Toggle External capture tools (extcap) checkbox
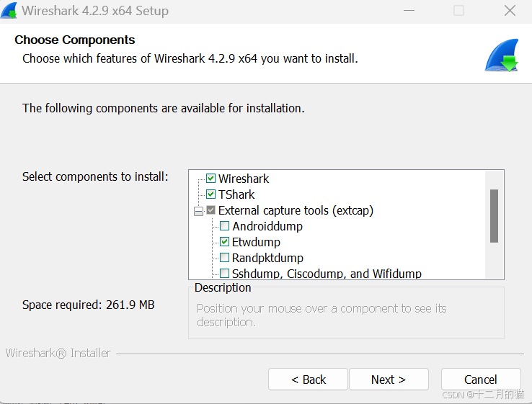The image size is (532, 404). click(x=210, y=210)
